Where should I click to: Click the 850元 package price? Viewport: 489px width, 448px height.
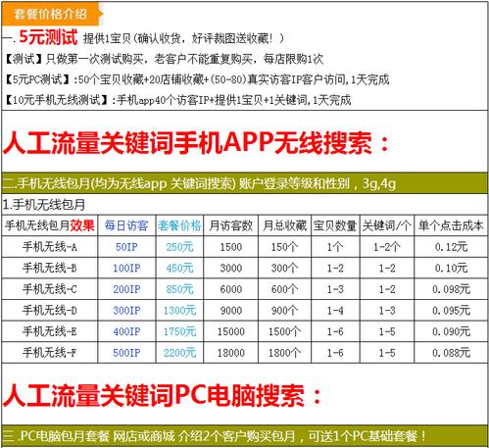pyautogui.click(x=179, y=289)
